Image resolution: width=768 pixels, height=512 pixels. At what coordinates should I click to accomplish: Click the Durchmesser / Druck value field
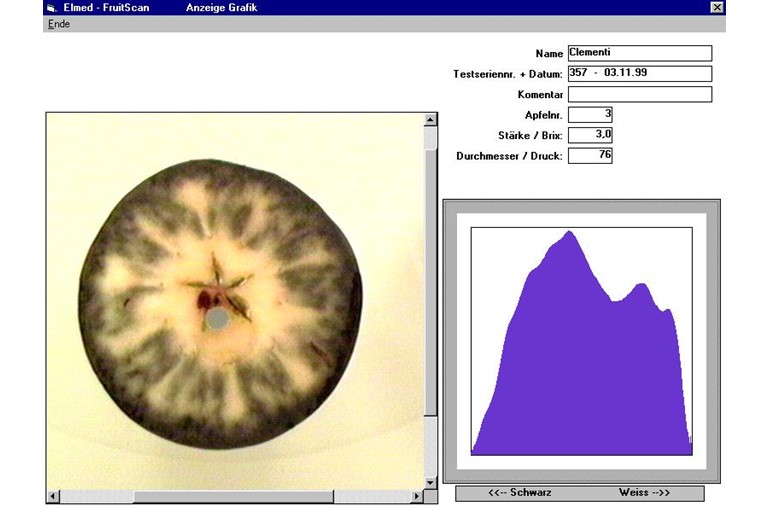(590, 155)
